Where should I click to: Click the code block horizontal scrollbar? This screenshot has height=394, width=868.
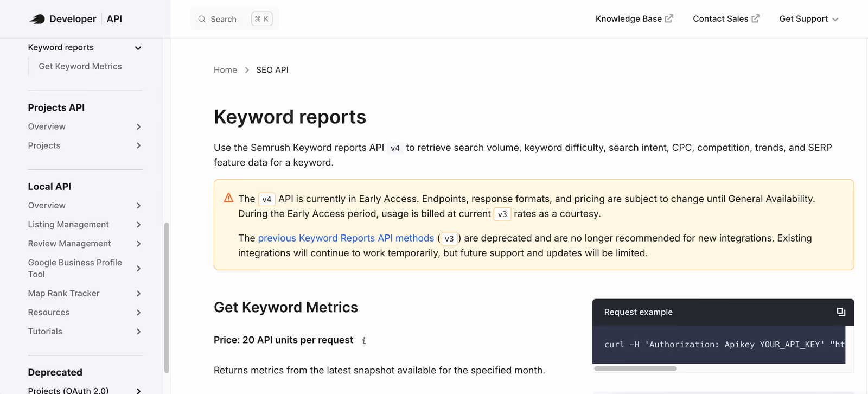tap(635, 368)
